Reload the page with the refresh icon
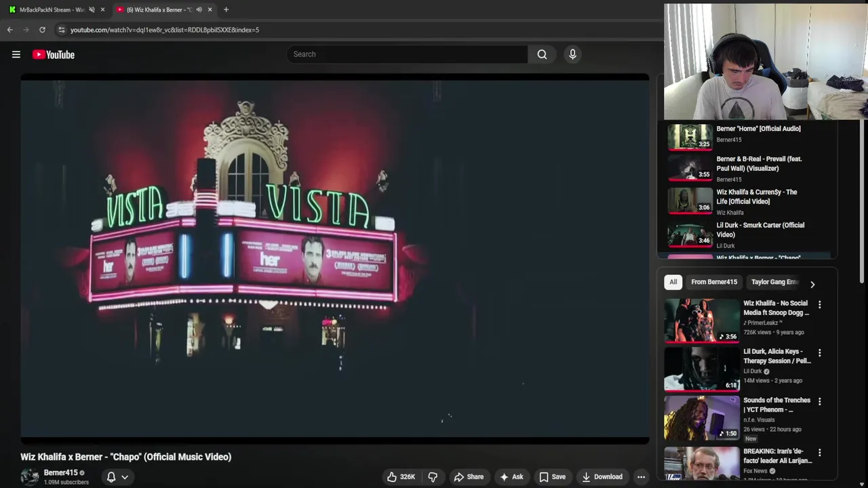Screen dimensions: 868x488 pyautogui.click(x=42, y=30)
